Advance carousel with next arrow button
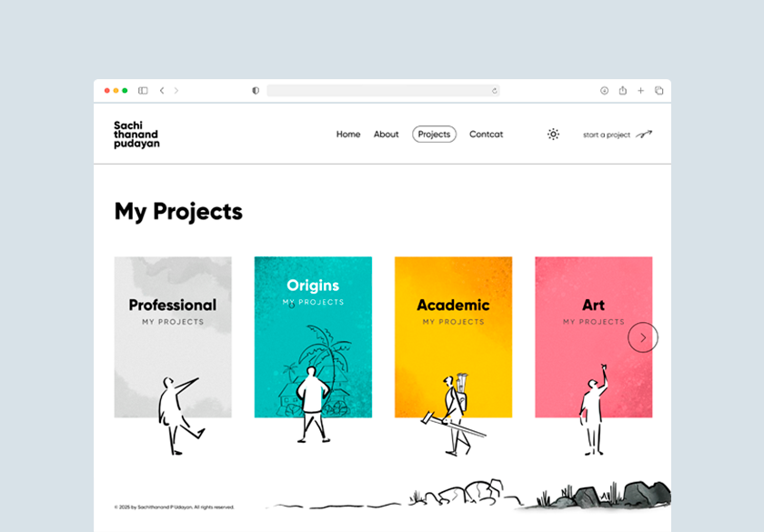 pyautogui.click(x=643, y=337)
